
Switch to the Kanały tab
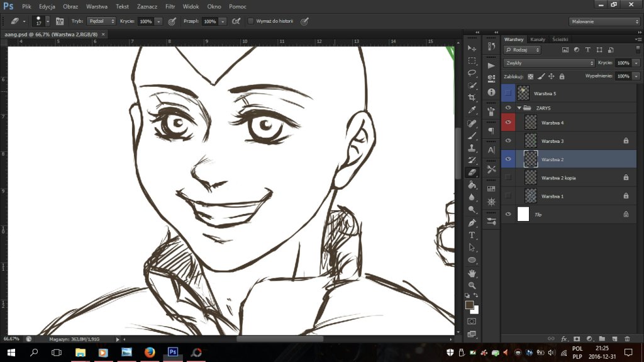(x=538, y=40)
